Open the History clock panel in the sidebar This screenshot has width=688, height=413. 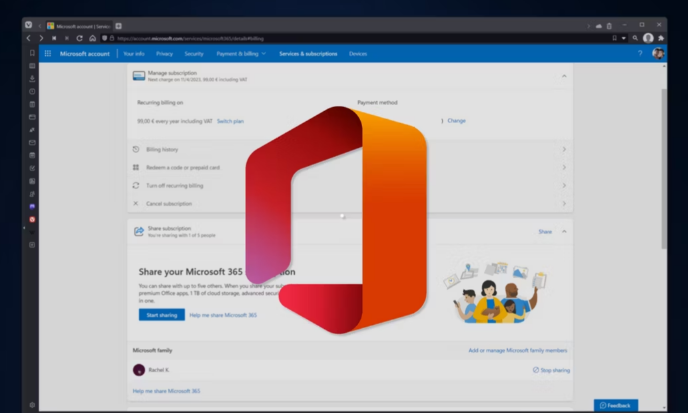click(x=32, y=91)
